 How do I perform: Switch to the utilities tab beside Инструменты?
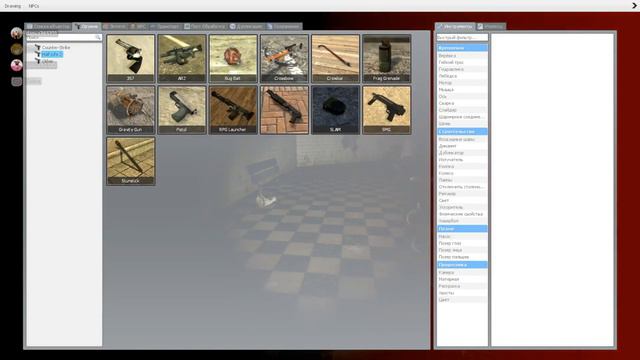(x=491, y=26)
